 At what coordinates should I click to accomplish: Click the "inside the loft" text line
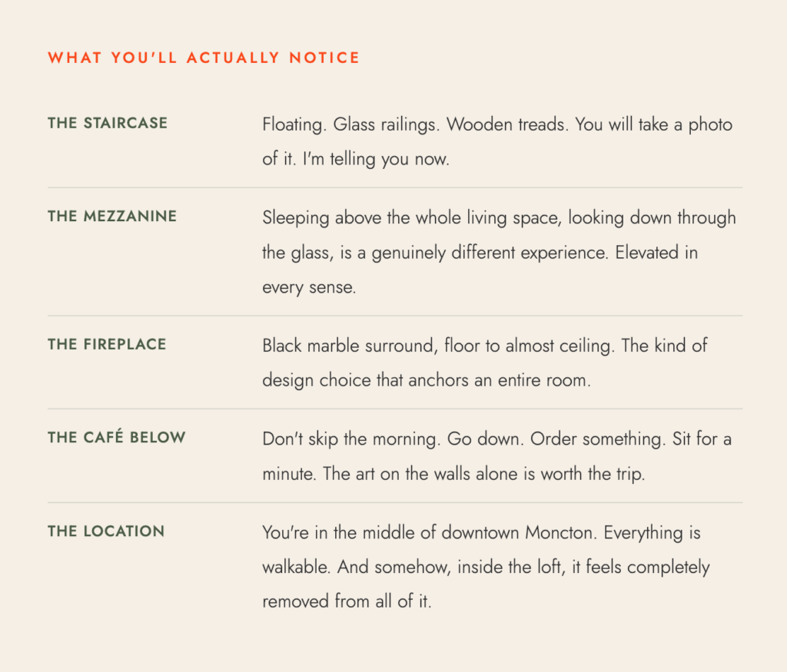[x=486, y=568]
